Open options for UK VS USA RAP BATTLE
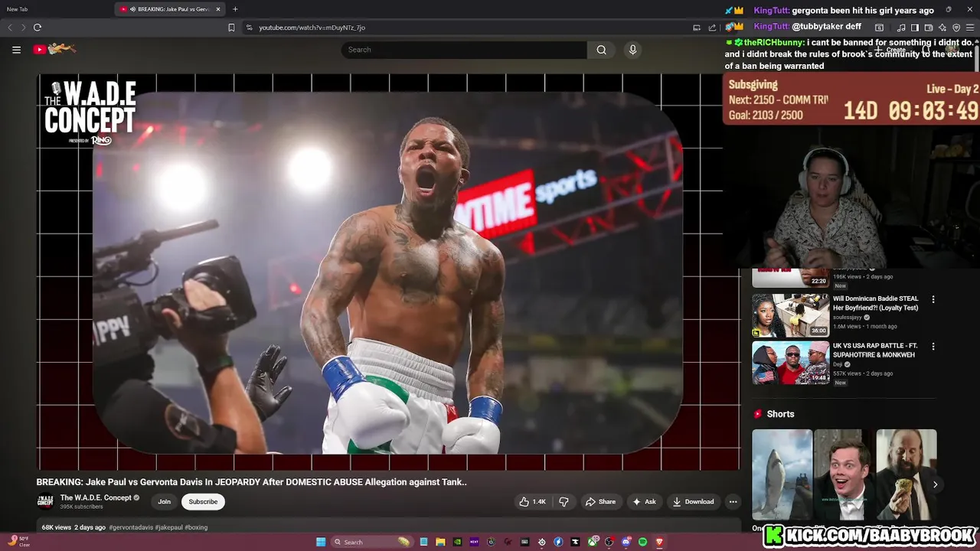The image size is (980, 551). tap(933, 347)
